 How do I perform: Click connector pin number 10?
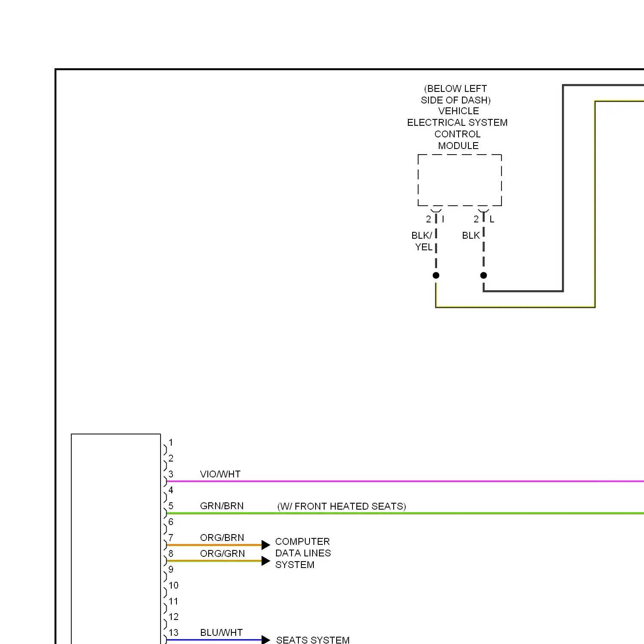click(173, 585)
